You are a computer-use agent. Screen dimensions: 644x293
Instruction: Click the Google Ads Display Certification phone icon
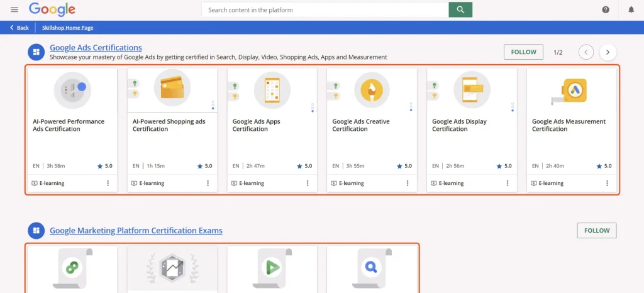[472, 89]
